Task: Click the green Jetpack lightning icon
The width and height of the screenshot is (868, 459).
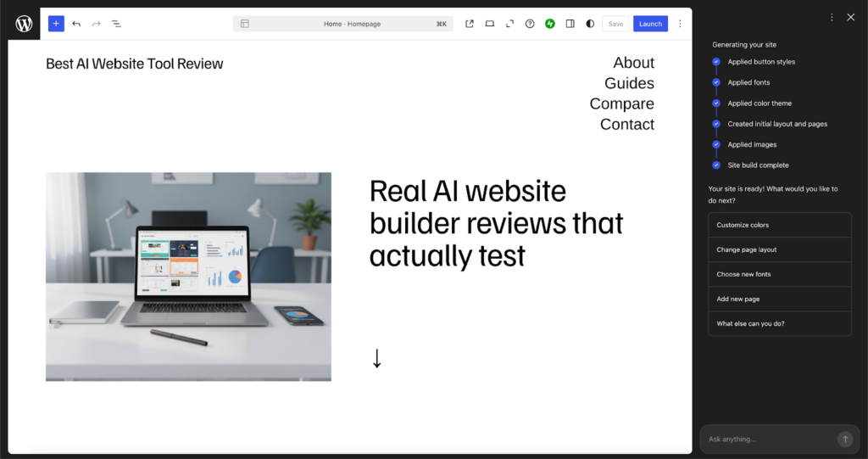Action: point(550,24)
